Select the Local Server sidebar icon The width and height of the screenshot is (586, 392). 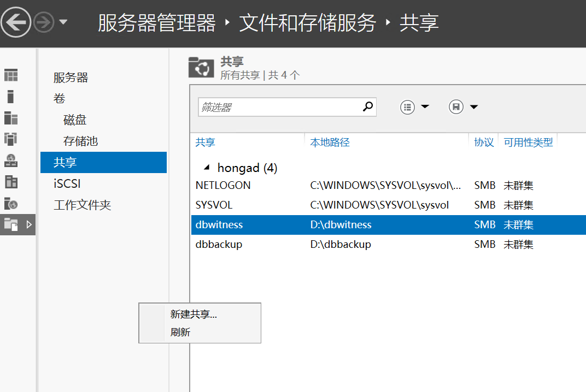10,97
